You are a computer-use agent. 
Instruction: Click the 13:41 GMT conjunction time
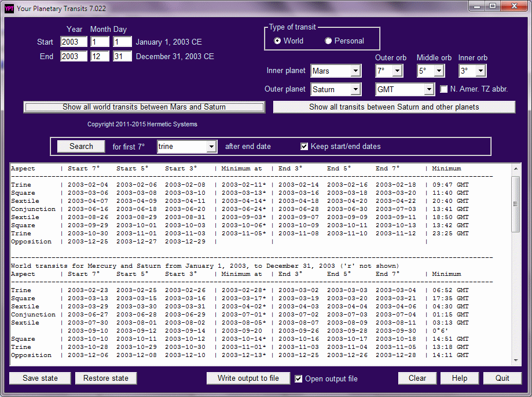click(450, 209)
